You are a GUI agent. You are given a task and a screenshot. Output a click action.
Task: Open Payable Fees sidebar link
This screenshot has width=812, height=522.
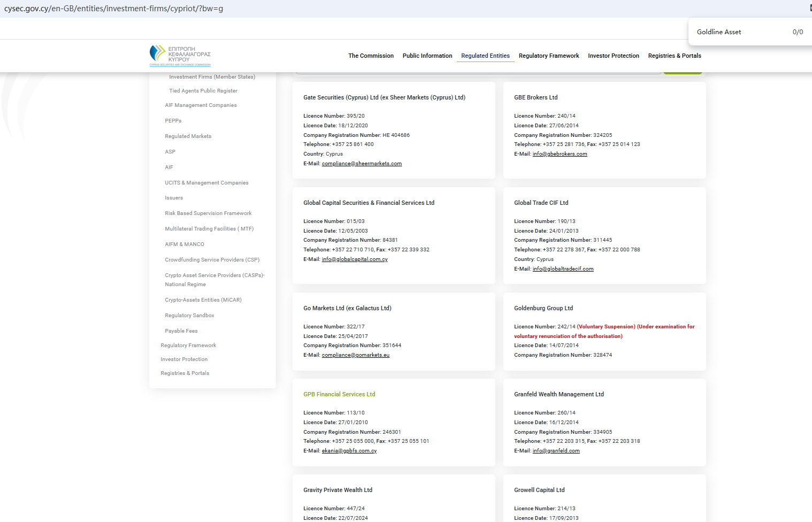tap(181, 331)
